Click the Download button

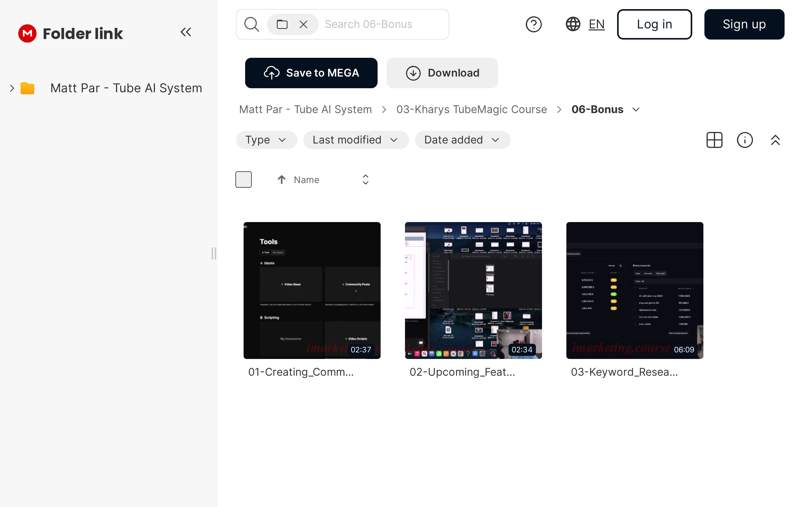pyautogui.click(x=442, y=73)
